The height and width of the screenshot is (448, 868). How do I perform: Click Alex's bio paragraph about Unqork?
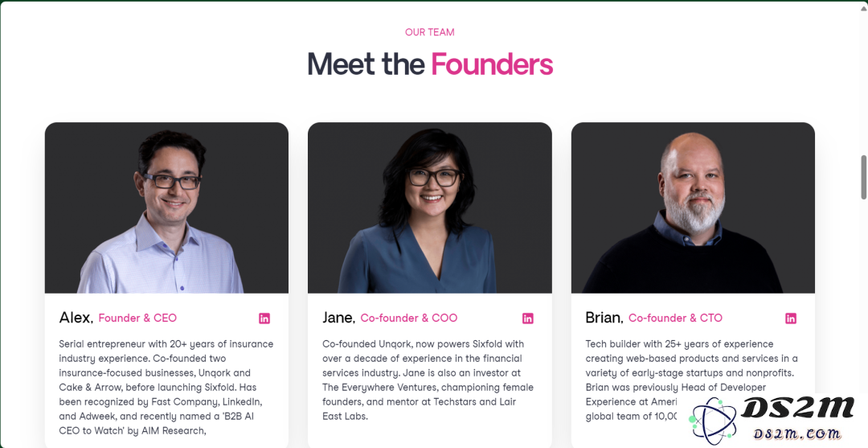[x=166, y=387]
